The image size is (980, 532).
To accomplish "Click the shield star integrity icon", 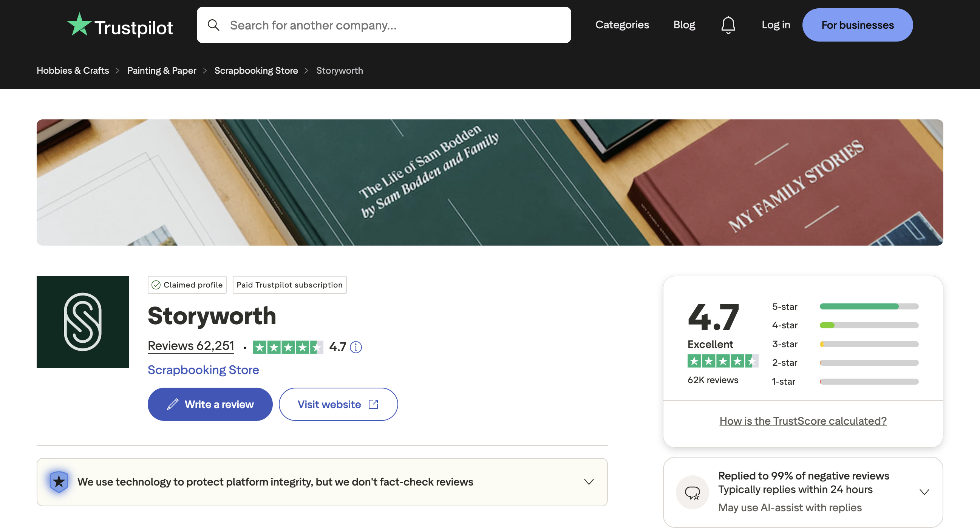I will click(x=59, y=482).
